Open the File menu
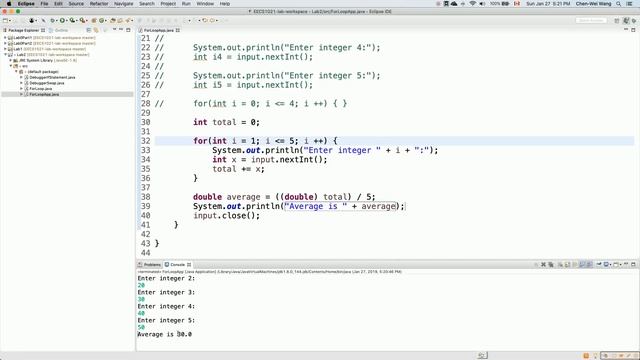Image resolution: width=640 pixels, height=360 pixels. point(44,4)
